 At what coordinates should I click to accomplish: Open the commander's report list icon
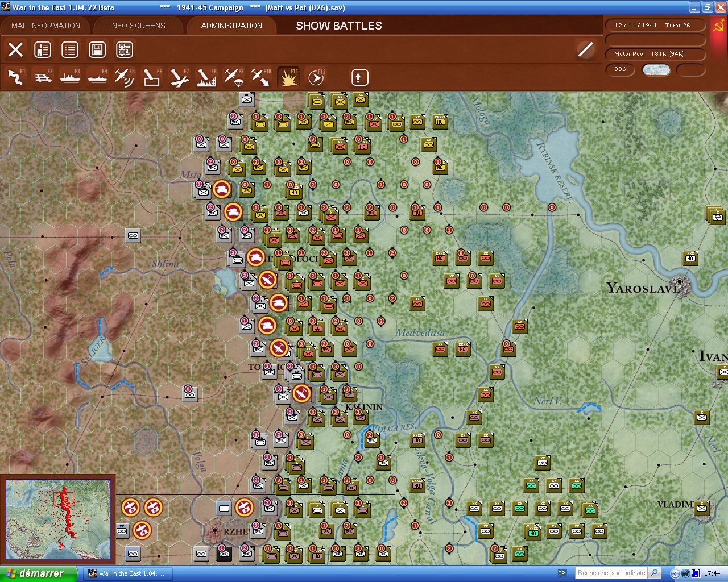click(70, 49)
